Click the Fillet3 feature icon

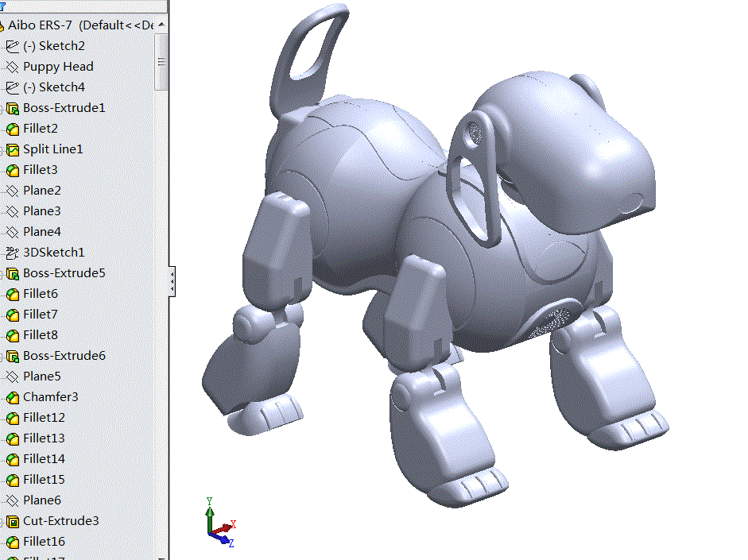coord(13,170)
